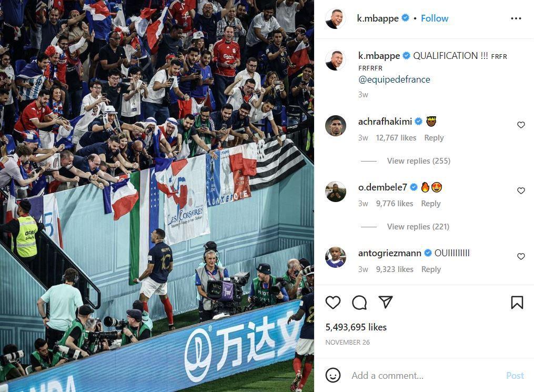This screenshot has height=392, width=534.
Task: Open k.mbappe header profile avatar
Action: point(336,18)
